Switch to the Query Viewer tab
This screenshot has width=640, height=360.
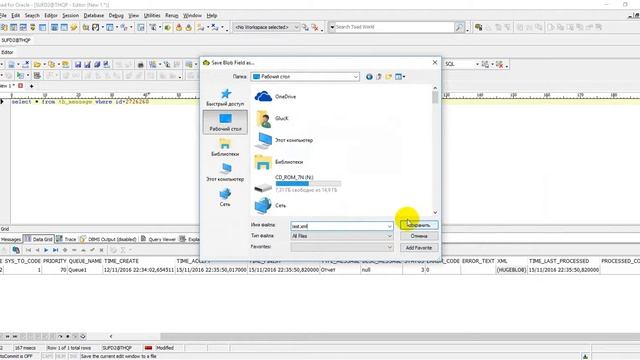[158, 239]
